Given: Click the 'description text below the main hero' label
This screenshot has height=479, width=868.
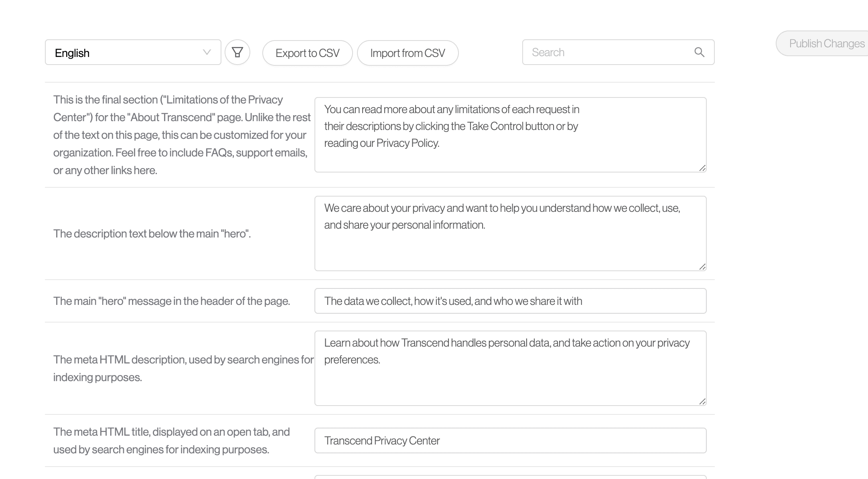Looking at the screenshot, I should pos(152,233).
